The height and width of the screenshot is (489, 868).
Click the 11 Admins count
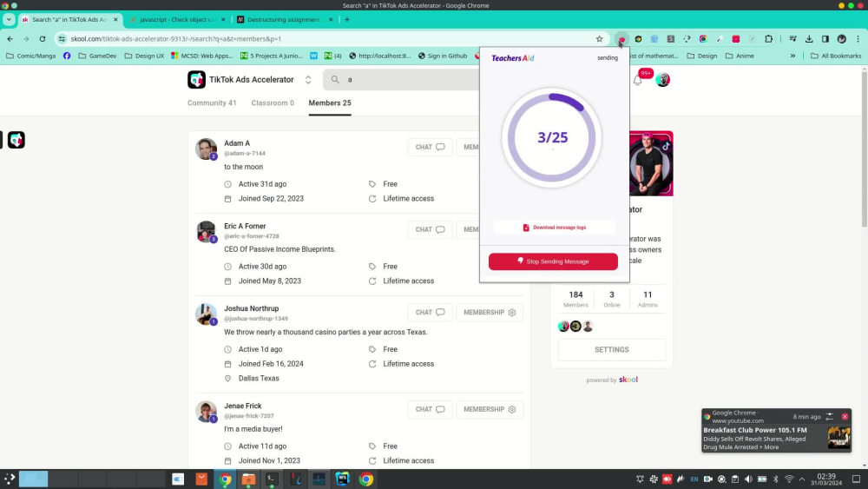(x=648, y=299)
